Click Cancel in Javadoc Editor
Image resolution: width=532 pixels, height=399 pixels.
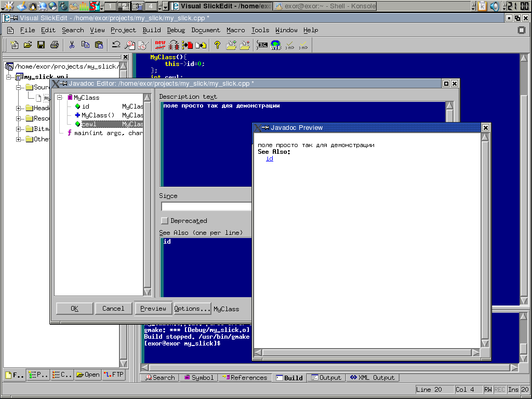pyautogui.click(x=113, y=309)
